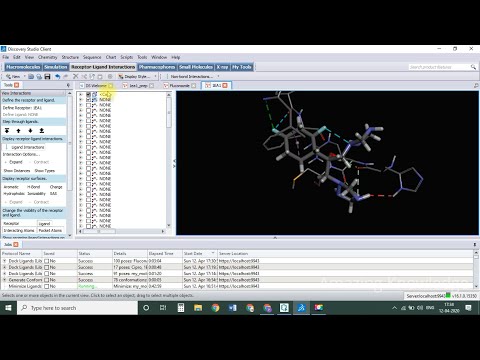Viewport: 480px width, 360px height.
Task: Pin the Tools panel
Action: 68,85
